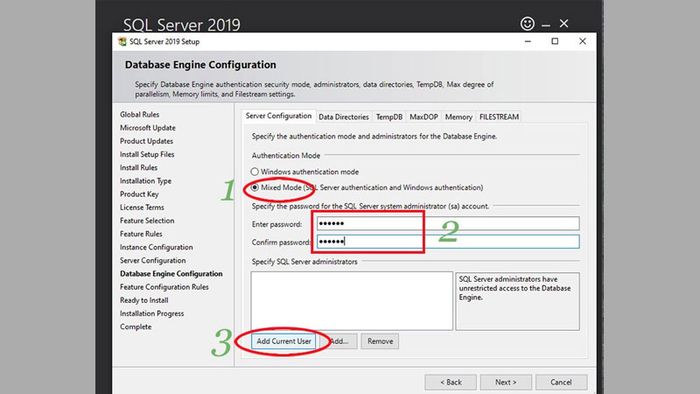
Task: Click the smiley feedback icon
Action: 527,23
